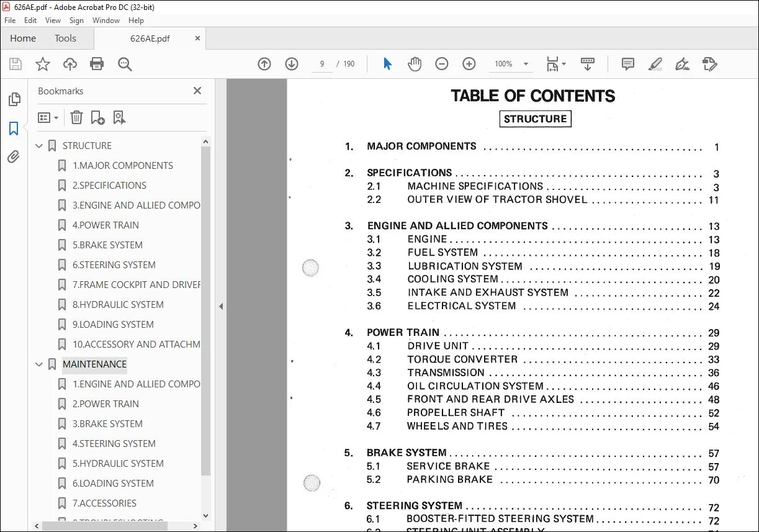Open the zoom level 100% dropdown
Image resolution: width=759 pixels, height=532 pixels.
(x=512, y=64)
